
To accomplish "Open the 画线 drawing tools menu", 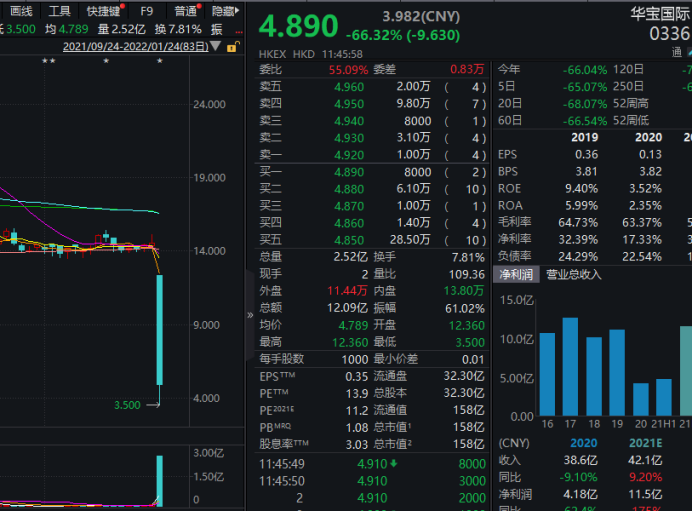I will (21, 11).
